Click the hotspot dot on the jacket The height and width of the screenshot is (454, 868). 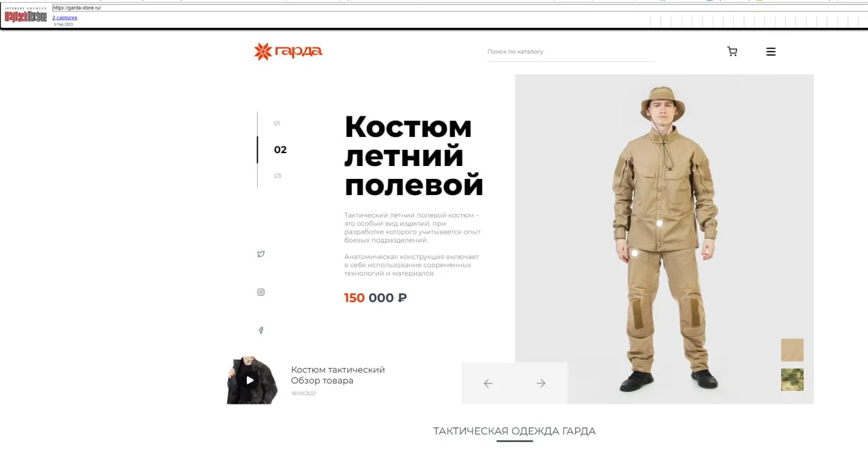click(x=659, y=223)
